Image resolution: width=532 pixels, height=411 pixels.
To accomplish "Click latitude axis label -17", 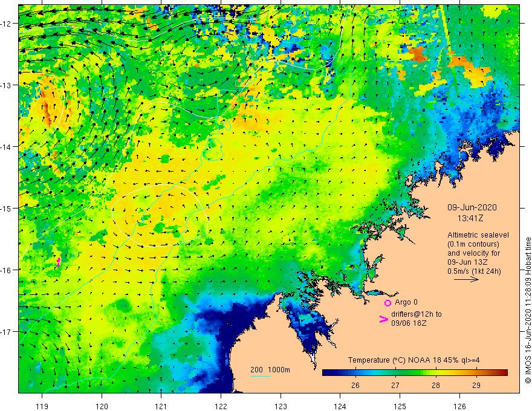I will pos(6,332).
